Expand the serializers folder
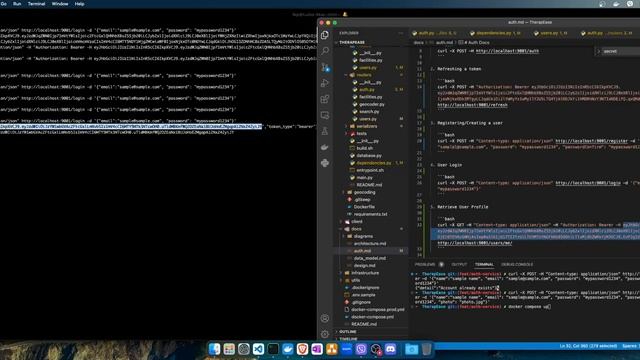640x360 pixels. (346, 126)
